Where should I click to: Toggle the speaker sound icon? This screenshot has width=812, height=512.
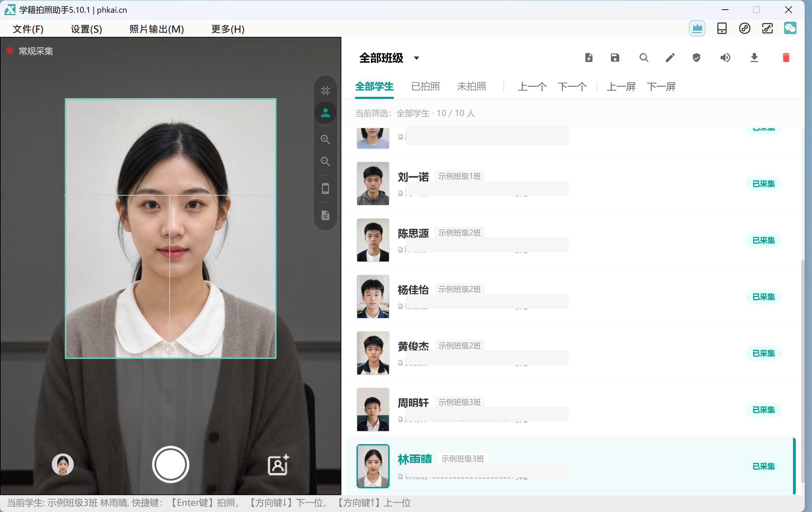pyautogui.click(x=725, y=58)
